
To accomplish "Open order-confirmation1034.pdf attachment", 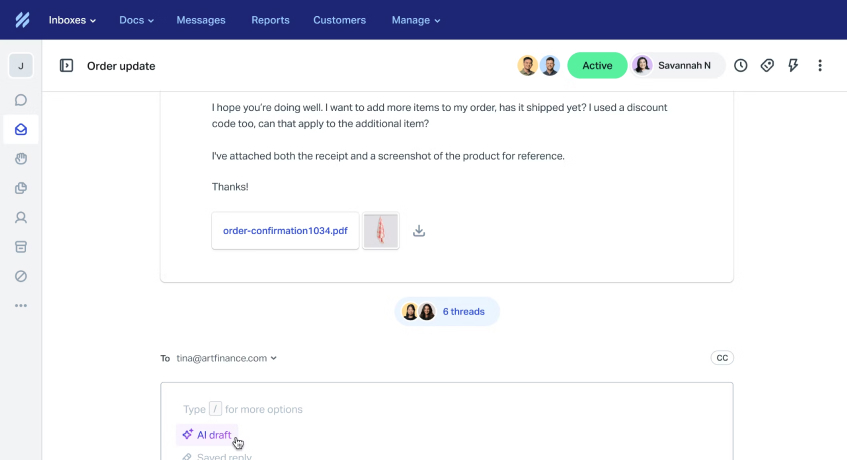I will coord(285,231).
